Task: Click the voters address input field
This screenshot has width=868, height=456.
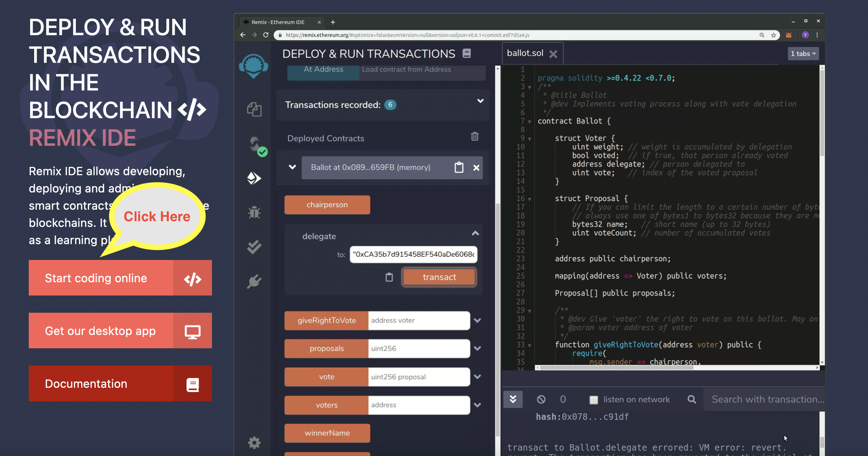Action: [419, 405]
